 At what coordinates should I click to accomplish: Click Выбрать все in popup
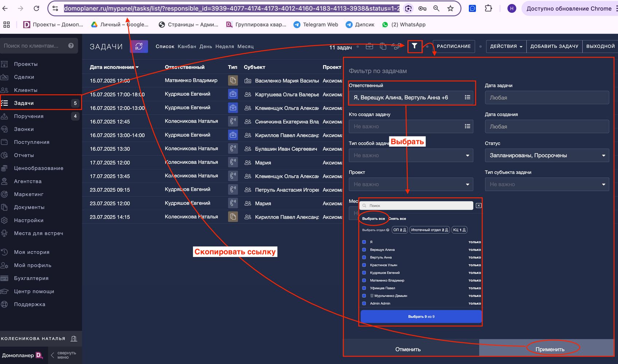coord(373,219)
